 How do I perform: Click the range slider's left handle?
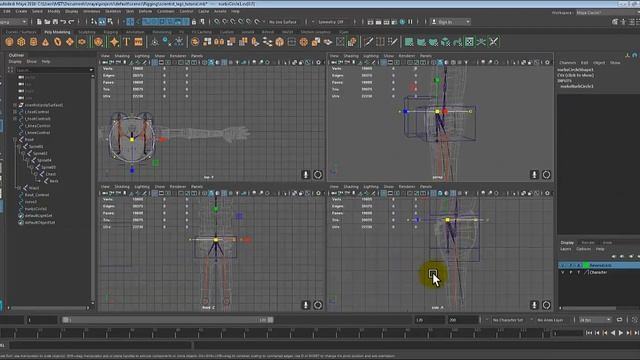65,320
